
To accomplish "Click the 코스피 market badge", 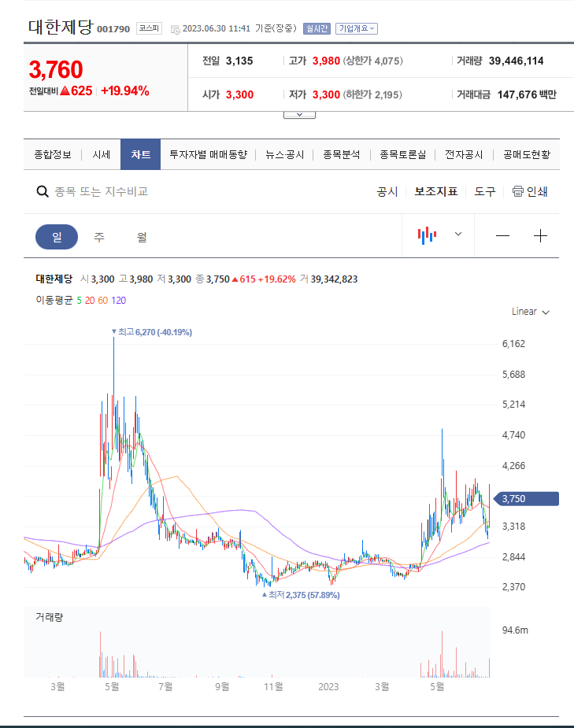I will pyautogui.click(x=149, y=28).
